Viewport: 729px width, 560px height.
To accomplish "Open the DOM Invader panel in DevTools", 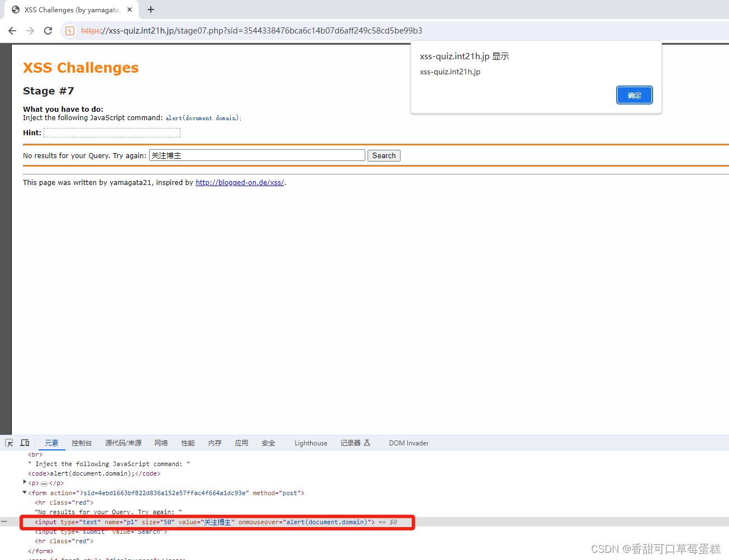I will point(408,443).
